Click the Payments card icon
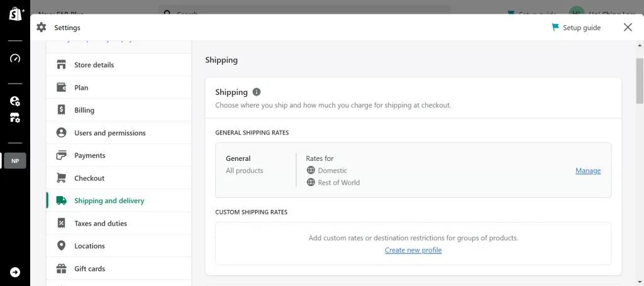Viewport: 644px width, 286px height. pyautogui.click(x=61, y=155)
